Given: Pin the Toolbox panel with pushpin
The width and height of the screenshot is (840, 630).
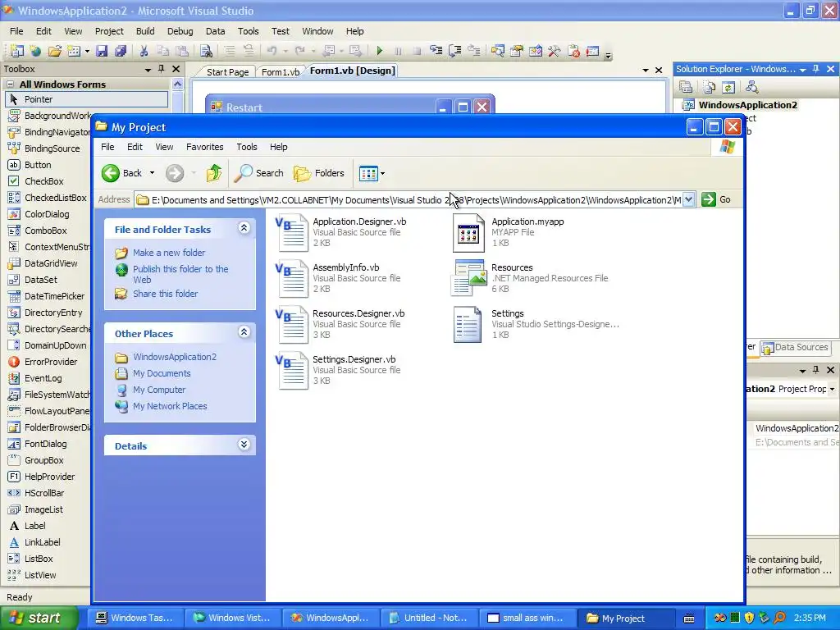Looking at the screenshot, I should coord(162,69).
